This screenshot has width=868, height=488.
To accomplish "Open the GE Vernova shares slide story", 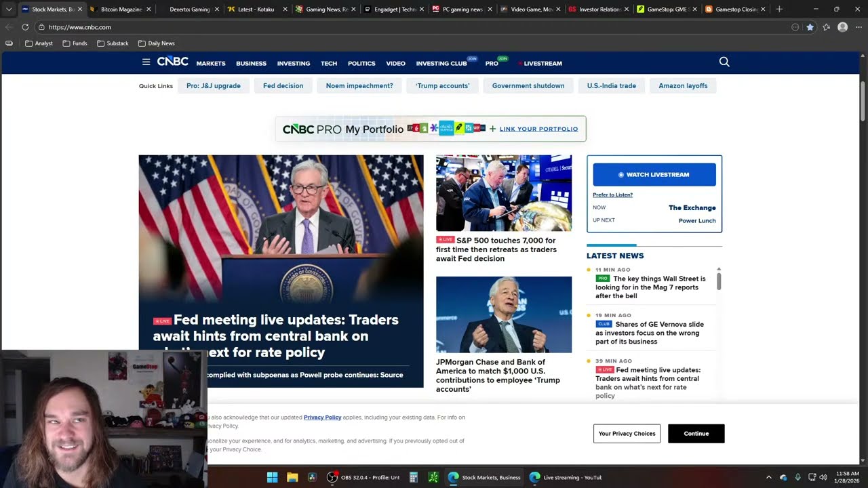I will (650, 333).
